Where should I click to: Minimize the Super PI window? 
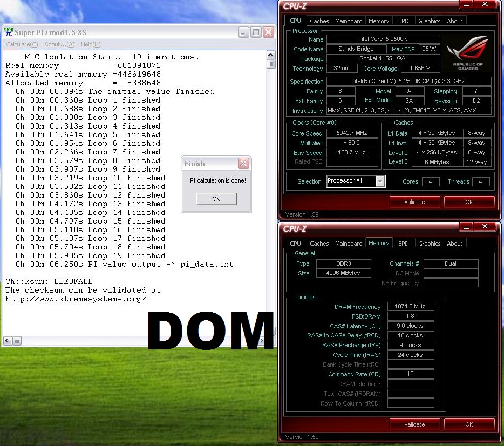(244, 32)
